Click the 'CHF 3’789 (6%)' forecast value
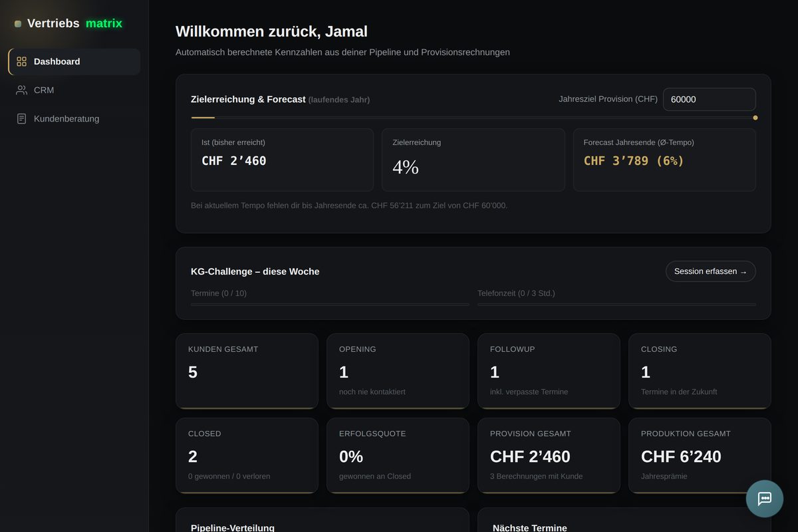This screenshot has width=798, height=532. pos(634,161)
